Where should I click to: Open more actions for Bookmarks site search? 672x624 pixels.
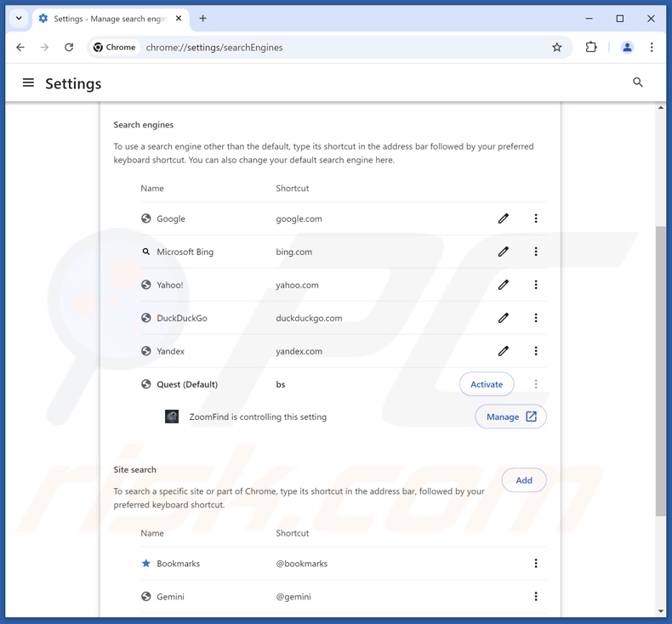536,563
